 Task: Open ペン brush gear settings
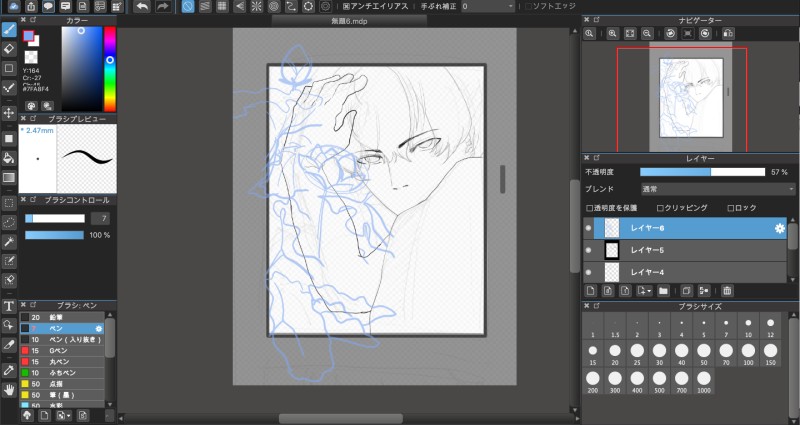(x=99, y=329)
